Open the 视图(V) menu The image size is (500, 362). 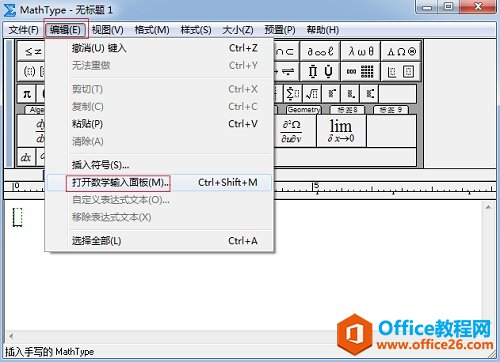[108, 30]
